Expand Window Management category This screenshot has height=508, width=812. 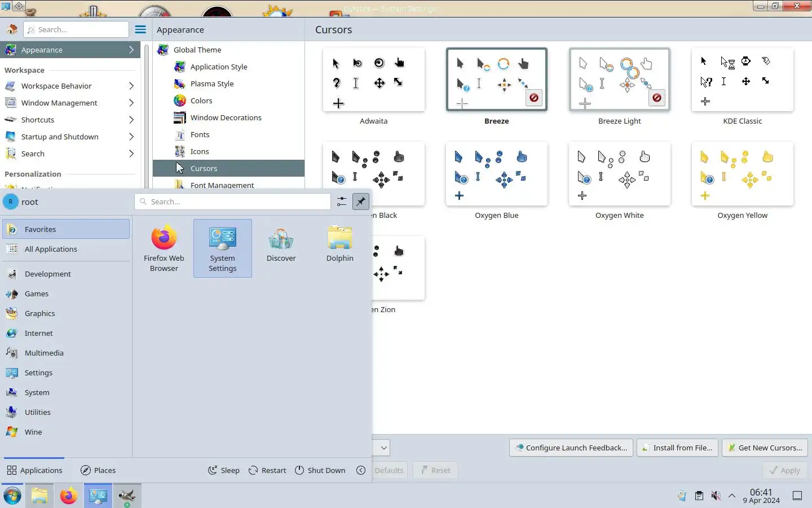click(131, 103)
